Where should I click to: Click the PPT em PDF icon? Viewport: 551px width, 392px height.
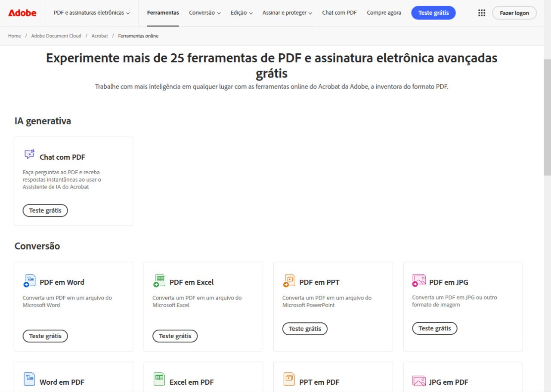pyautogui.click(x=289, y=379)
